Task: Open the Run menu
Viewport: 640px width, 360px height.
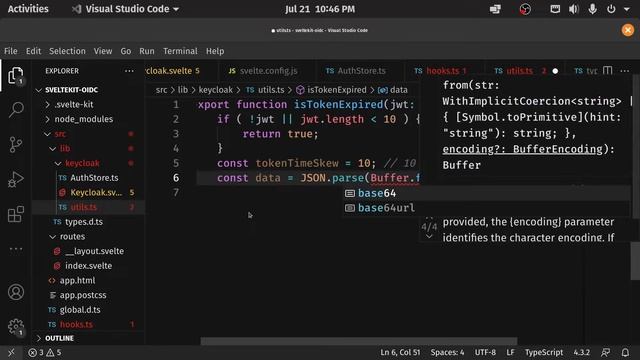Action: [x=147, y=51]
